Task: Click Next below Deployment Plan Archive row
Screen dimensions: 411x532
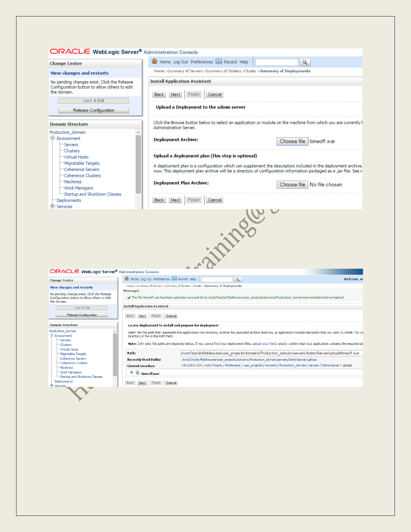Action: point(175,200)
